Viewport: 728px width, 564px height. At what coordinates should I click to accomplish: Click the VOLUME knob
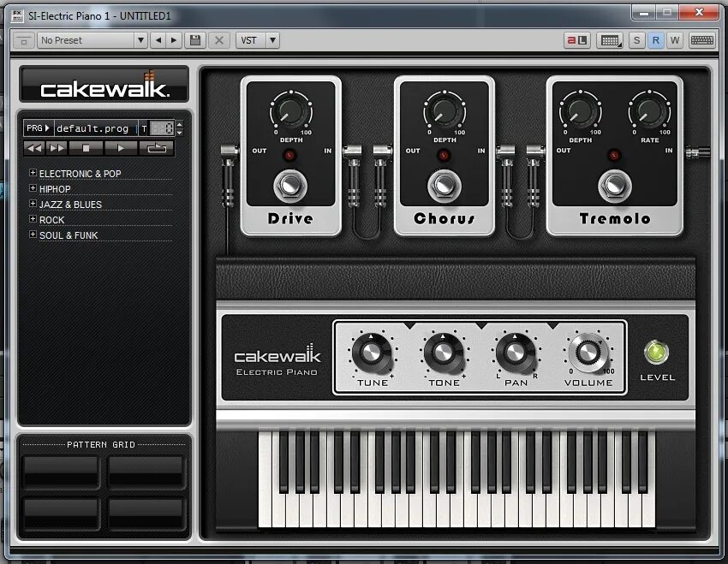point(588,353)
